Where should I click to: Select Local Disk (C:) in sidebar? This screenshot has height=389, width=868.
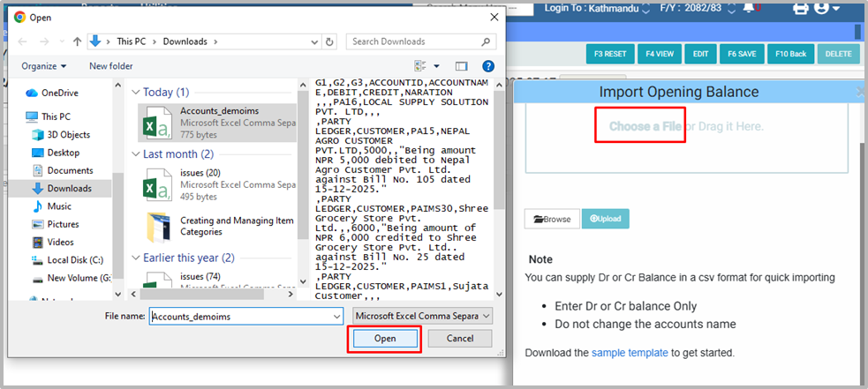(74, 260)
